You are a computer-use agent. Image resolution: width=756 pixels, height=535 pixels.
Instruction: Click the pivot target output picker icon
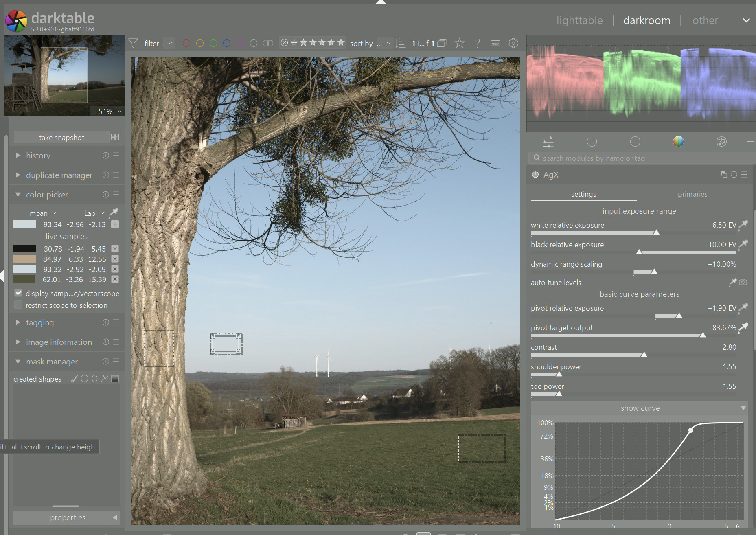point(743,327)
